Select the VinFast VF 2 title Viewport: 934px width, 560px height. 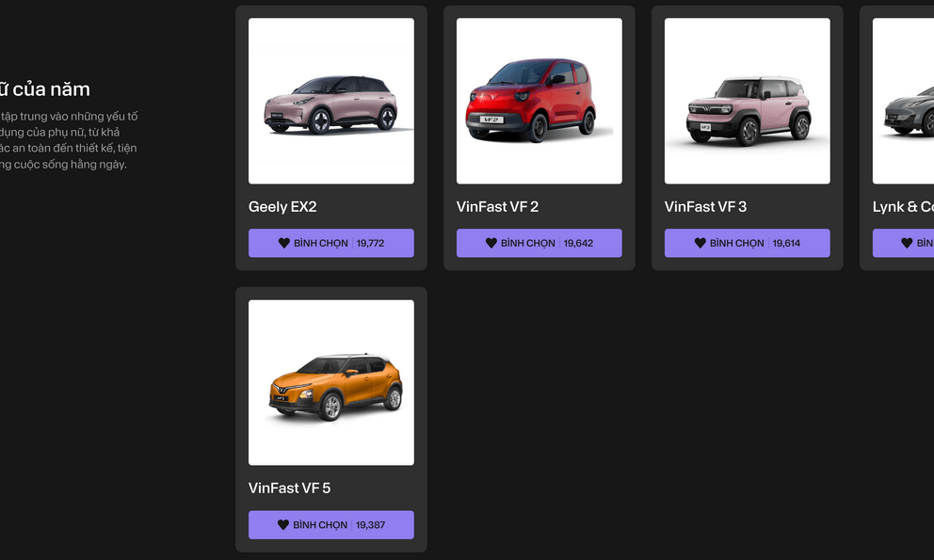point(497,207)
